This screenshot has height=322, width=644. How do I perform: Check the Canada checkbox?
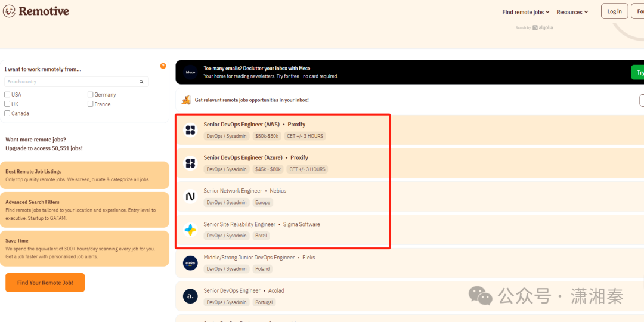point(7,113)
